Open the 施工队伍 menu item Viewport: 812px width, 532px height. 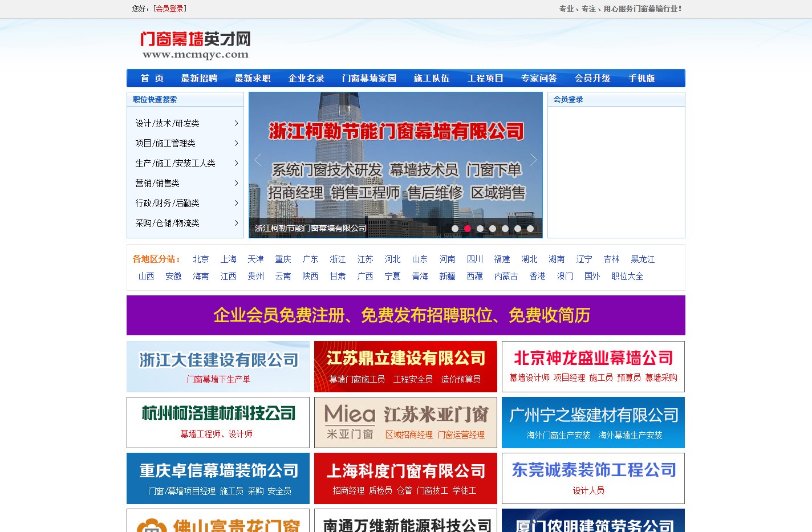click(432, 78)
